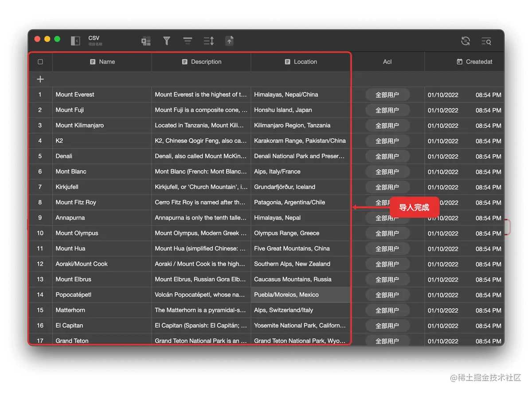
Task: Select the Acl column header
Action: point(387,62)
